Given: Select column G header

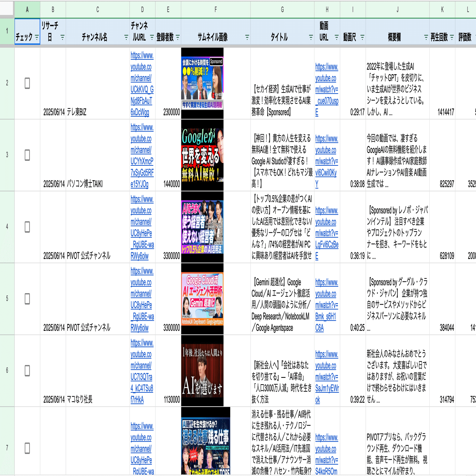Looking at the screenshot, I should pos(282,10).
